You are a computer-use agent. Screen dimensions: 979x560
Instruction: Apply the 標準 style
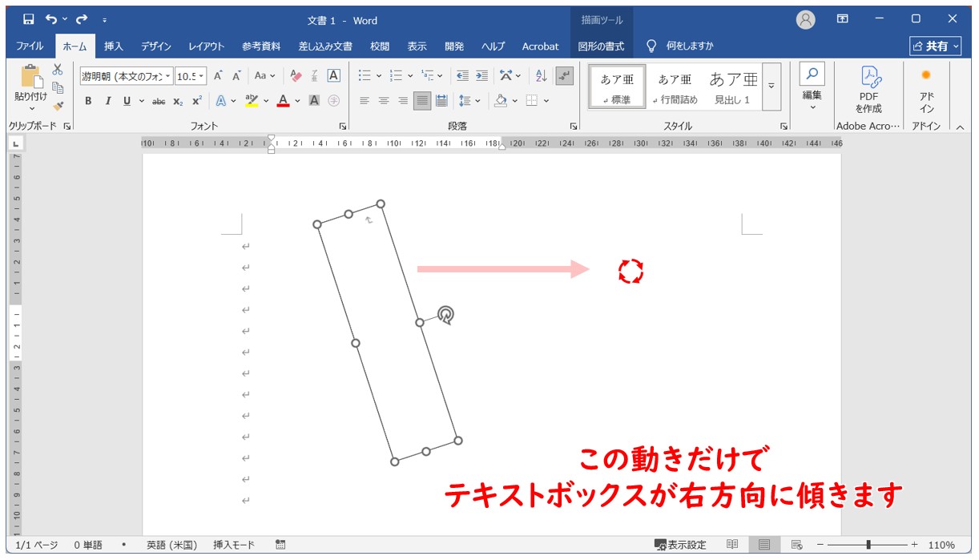(x=618, y=87)
